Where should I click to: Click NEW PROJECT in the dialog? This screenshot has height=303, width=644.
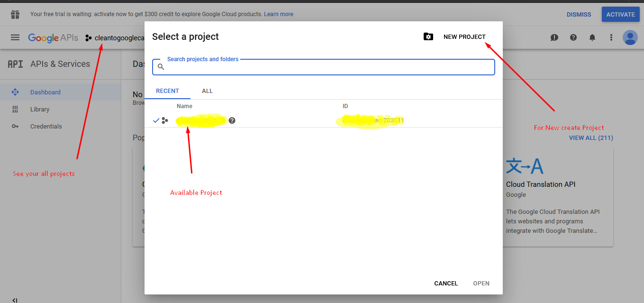(464, 37)
